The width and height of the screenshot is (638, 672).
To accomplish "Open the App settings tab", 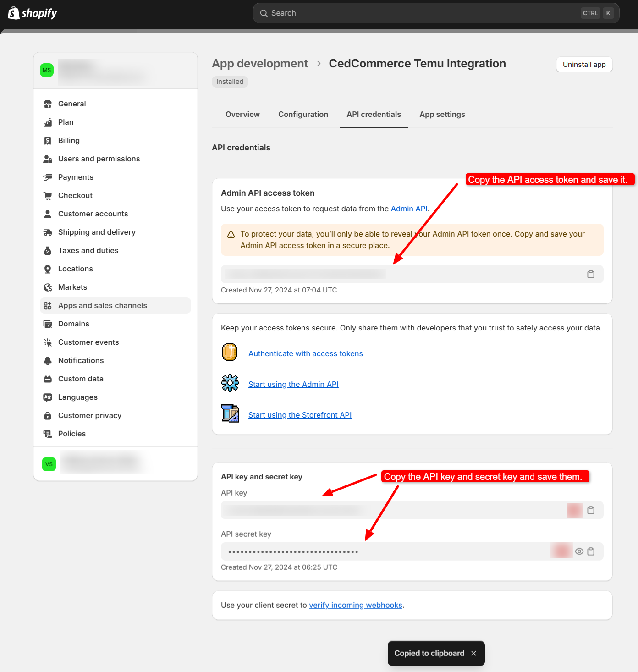I will [x=442, y=115].
